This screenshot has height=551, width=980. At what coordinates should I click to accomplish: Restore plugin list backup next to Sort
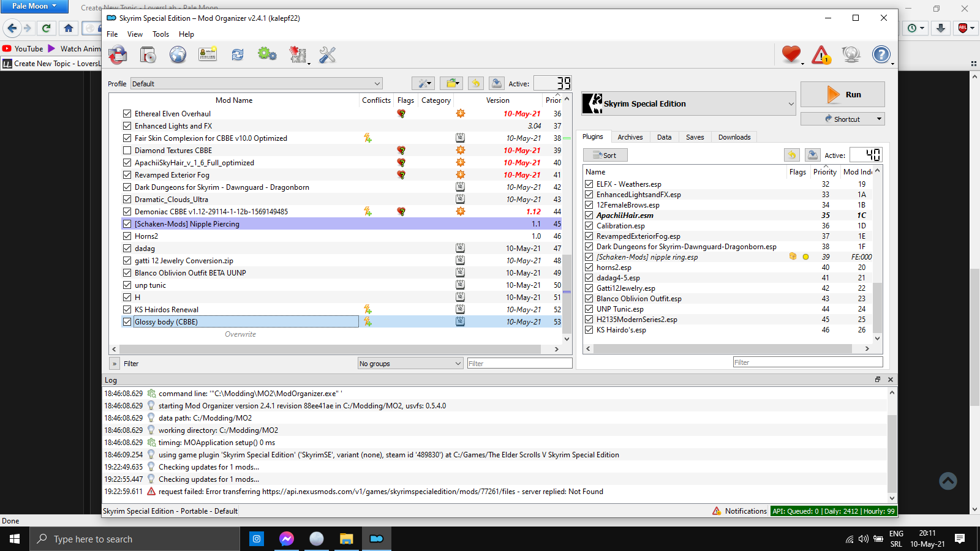point(792,155)
